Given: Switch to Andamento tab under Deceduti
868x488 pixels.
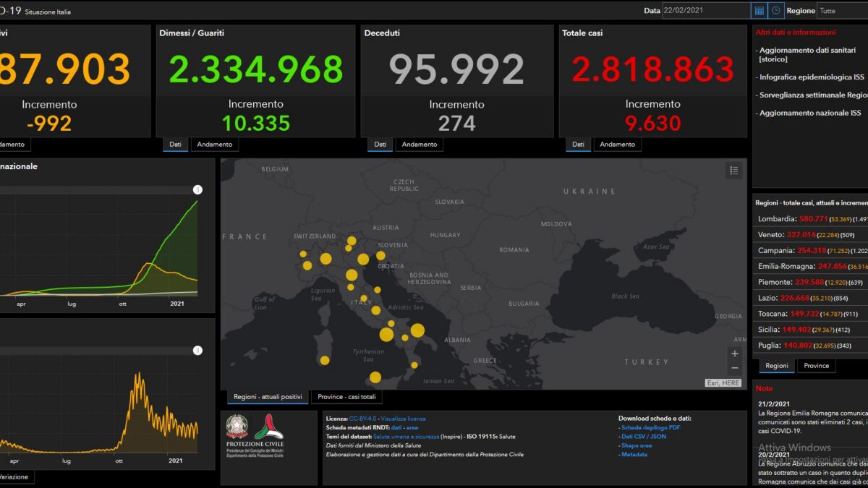Looking at the screenshot, I should pos(420,145).
